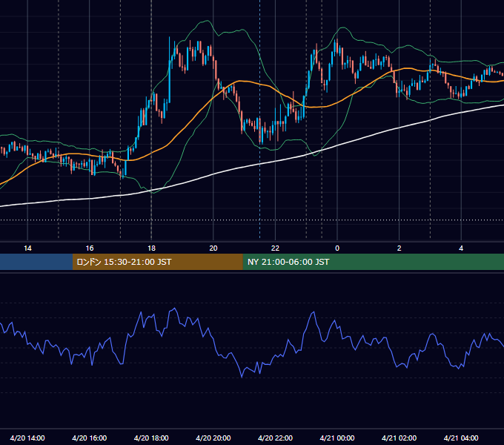Click the 4/20 22:00 label on the lower time axis
The height and width of the screenshot is (445, 504).
275,438
